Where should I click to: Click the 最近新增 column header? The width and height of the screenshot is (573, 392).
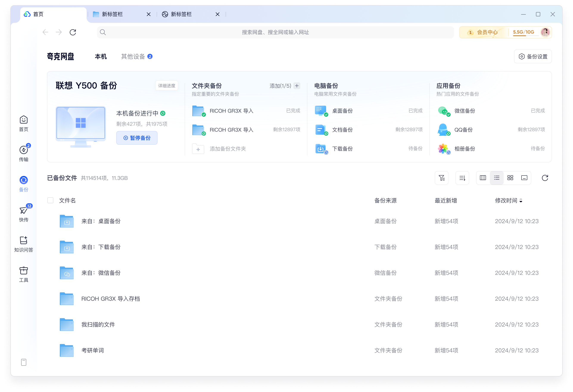point(445,201)
